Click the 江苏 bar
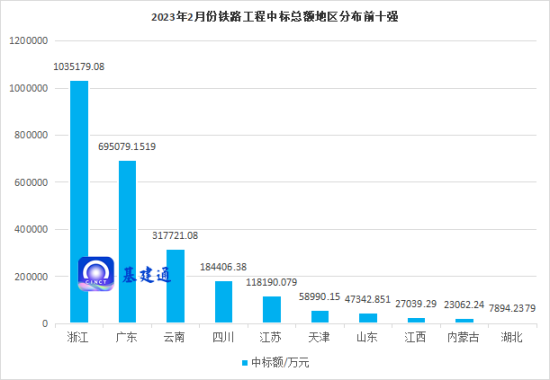 pos(272,309)
